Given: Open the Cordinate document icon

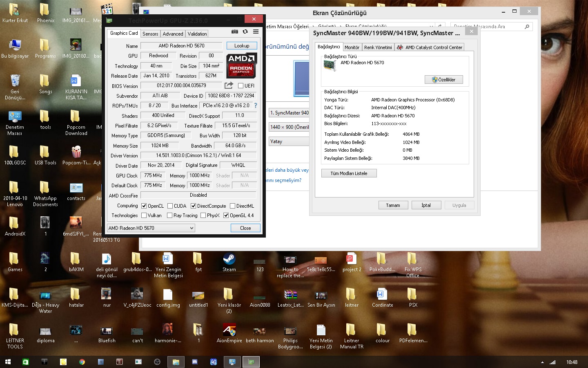Looking at the screenshot, I should coord(382,298).
